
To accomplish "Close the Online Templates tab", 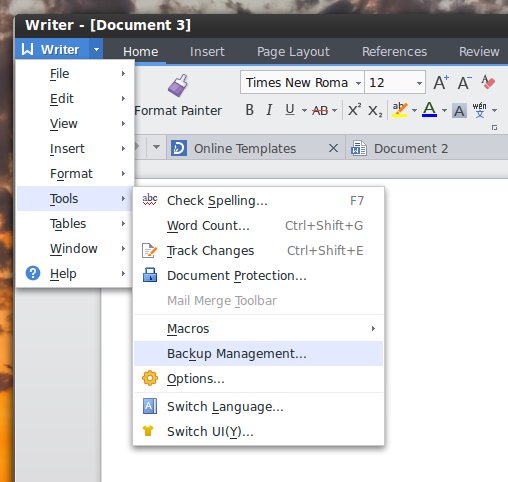I will pos(333,148).
